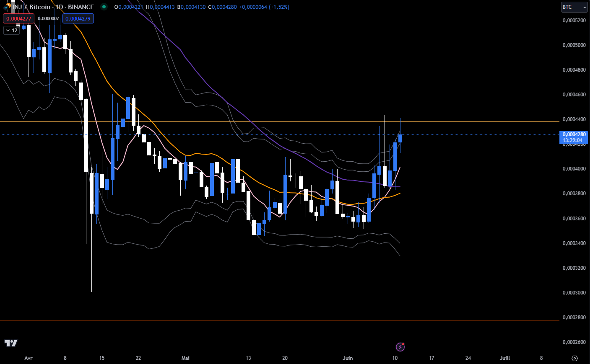Click the INJ coin logo beside the symbol name
The height and width of the screenshot is (364, 590).
[x=7, y=7]
